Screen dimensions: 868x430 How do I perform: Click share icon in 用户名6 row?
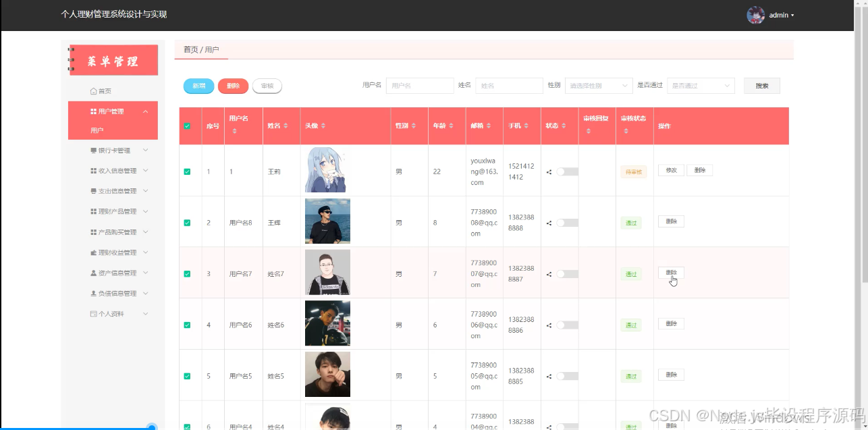pos(549,325)
